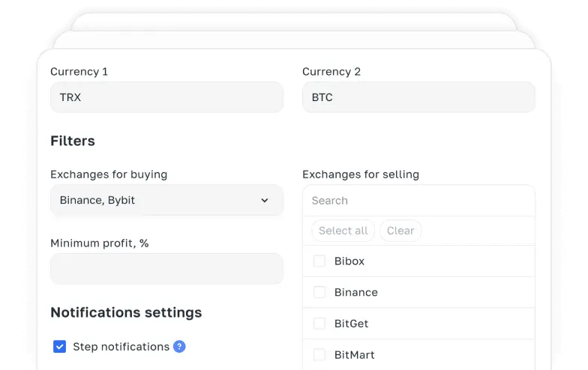Screen dimensions: 588x370
Task: Click the chevron arrow in Exchanges for buying
Action: 264,200
